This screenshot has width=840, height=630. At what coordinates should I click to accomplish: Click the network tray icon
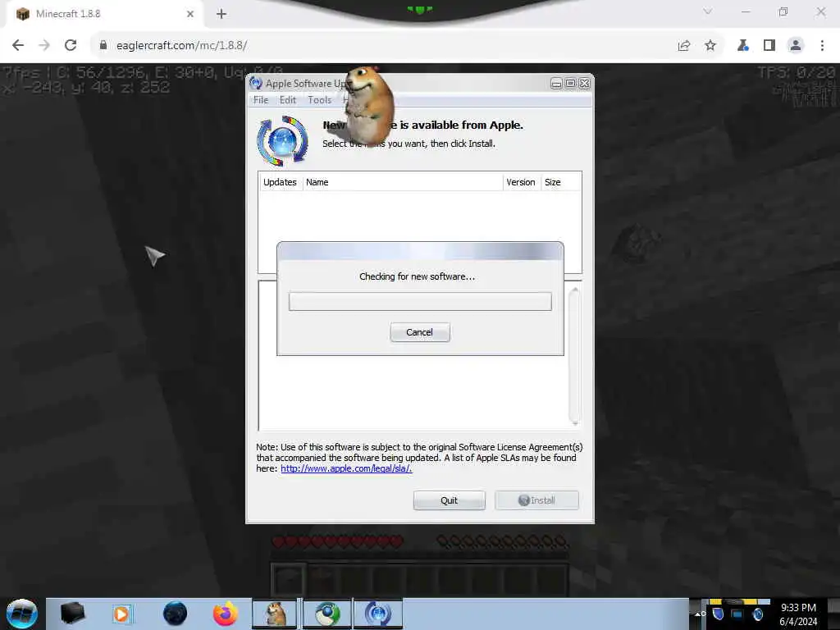point(737,614)
